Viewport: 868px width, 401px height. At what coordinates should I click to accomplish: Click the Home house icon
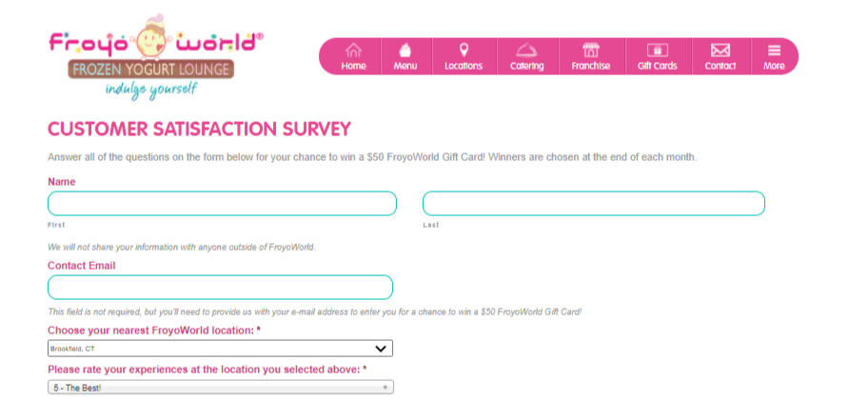tap(353, 50)
